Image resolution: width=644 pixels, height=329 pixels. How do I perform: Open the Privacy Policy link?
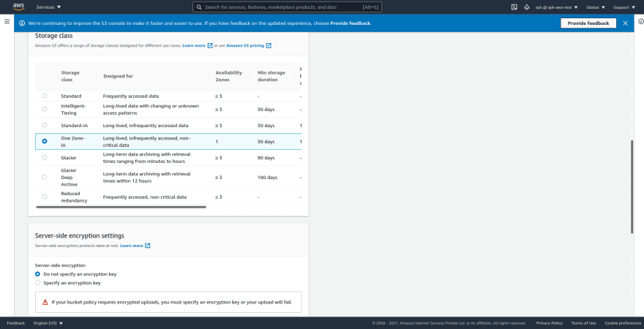[549, 323]
